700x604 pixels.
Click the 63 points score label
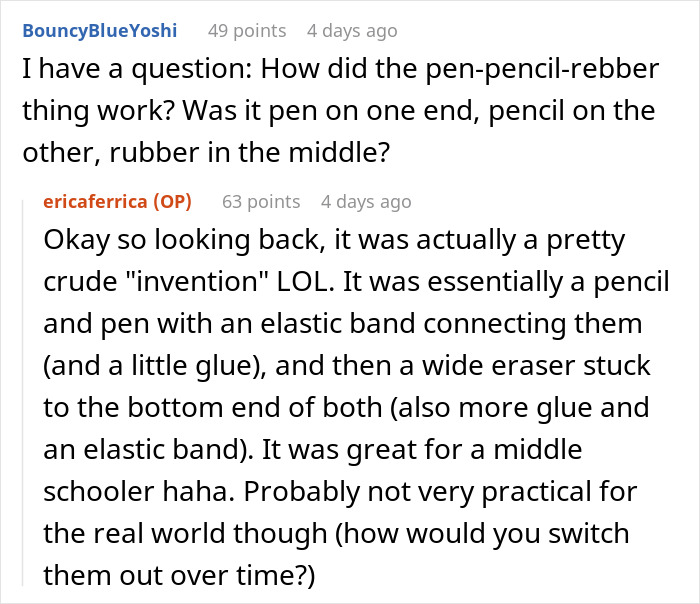[x=261, y=202]
